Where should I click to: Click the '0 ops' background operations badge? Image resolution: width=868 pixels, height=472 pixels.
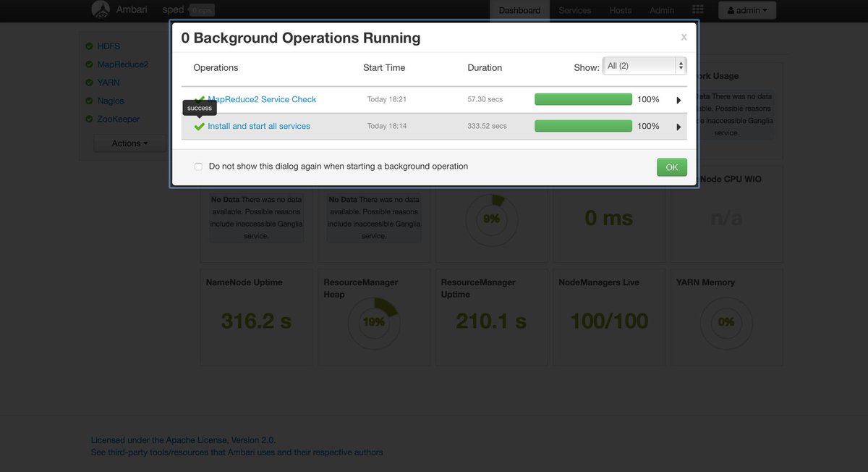202,10
